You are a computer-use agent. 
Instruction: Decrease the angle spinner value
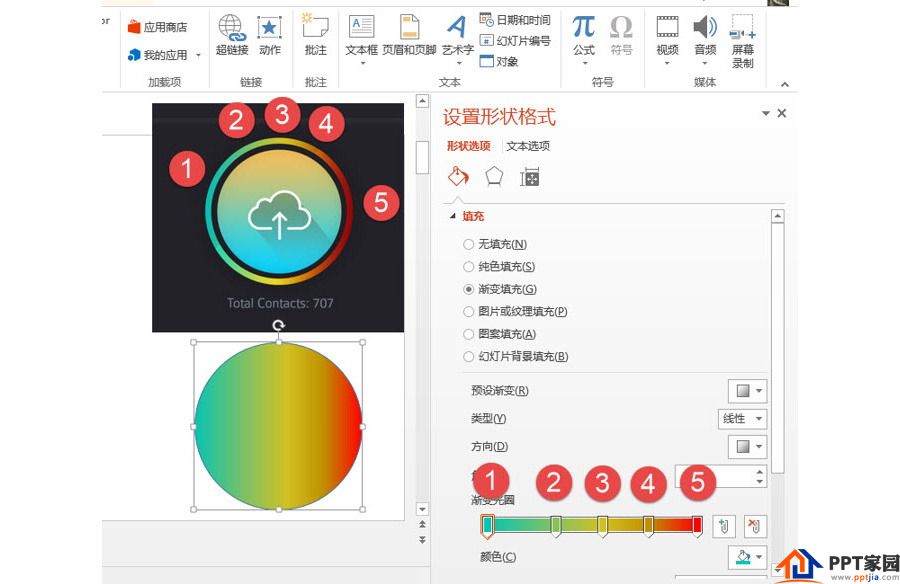(759, 481)
